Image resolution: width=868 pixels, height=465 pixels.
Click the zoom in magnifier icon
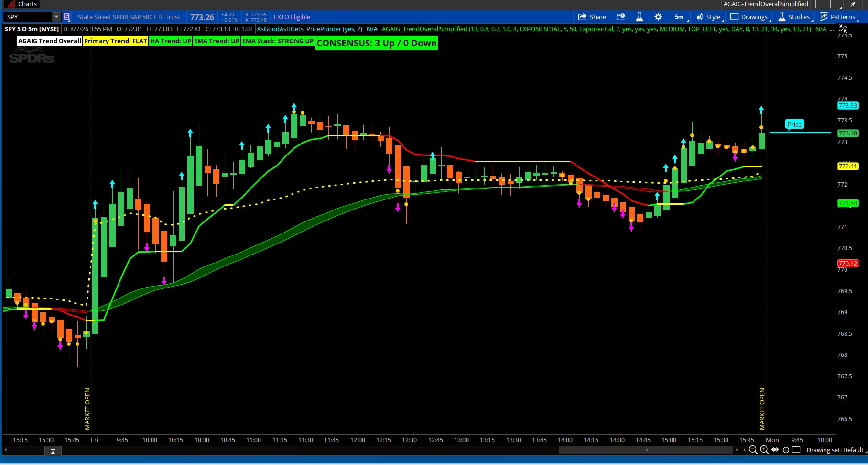tap(764, 450)
